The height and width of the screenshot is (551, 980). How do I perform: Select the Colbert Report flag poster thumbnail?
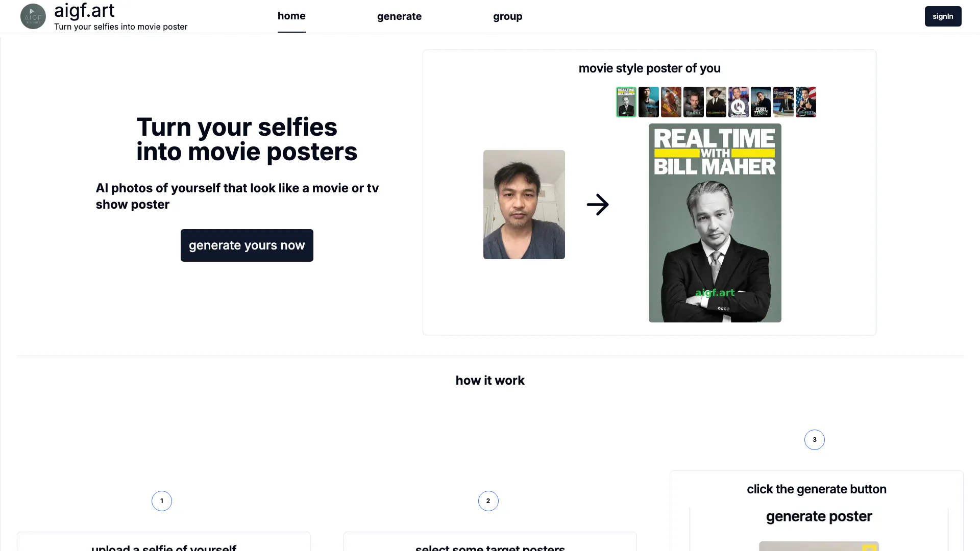(x=806, y=102)
